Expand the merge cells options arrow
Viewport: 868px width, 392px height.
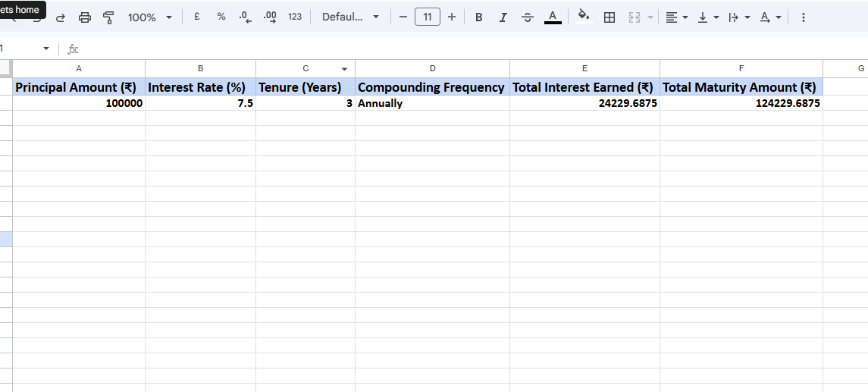650,17
